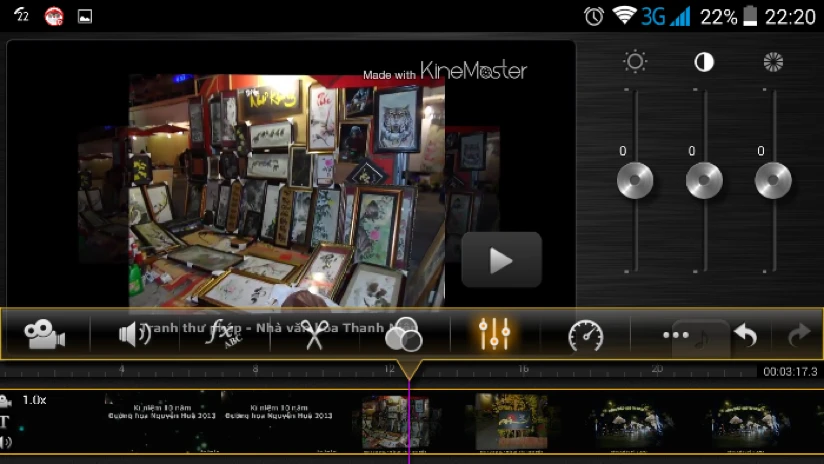Open the three-dots more options
Screen dimensions: 824x464
[675, 335]
